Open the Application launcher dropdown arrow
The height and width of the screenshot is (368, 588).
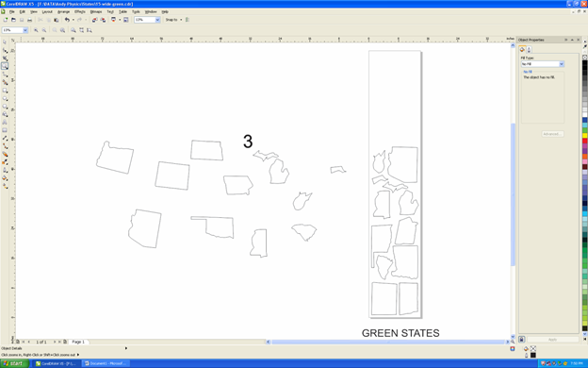pos(120,20)
